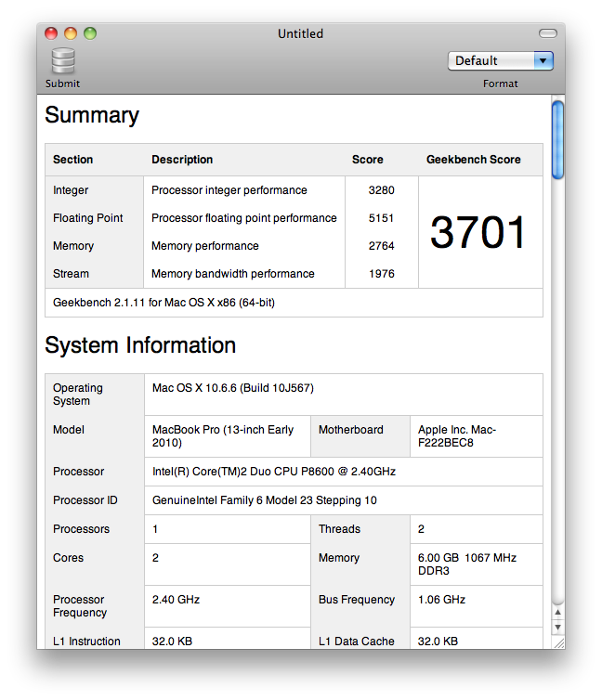Click the L1 Instruction label
The image size is (602, 700).
86,642
